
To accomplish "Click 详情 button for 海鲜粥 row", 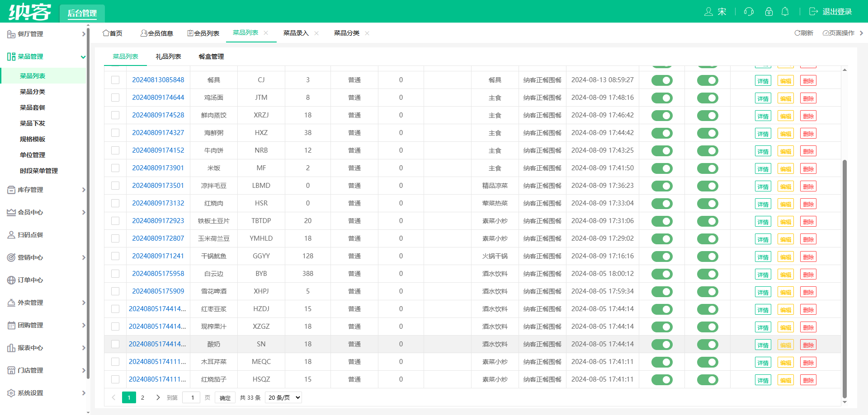I will 763,134.
